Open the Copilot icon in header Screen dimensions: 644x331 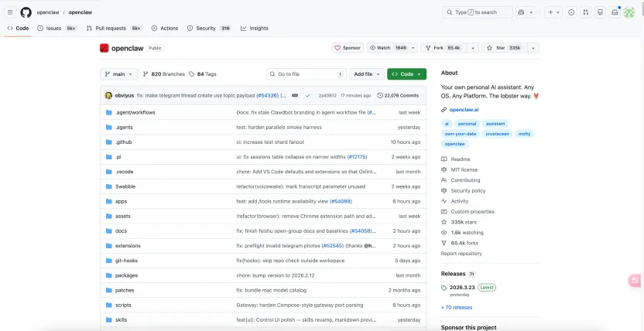[x=521, y=12]
